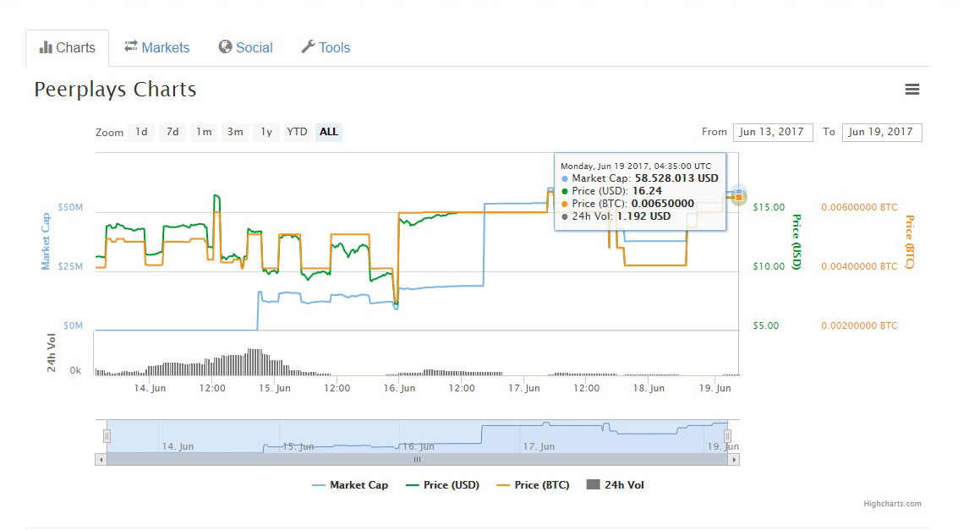Click the tooltip Price (BTC) value 0.00650000
980x530 pixels.
[x=663, y=204]
